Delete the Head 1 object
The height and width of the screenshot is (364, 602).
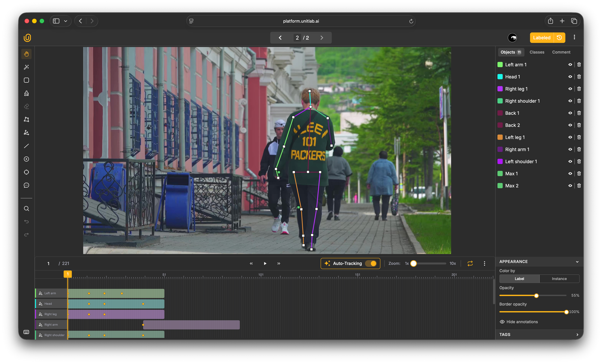click(x=579, y=77)
